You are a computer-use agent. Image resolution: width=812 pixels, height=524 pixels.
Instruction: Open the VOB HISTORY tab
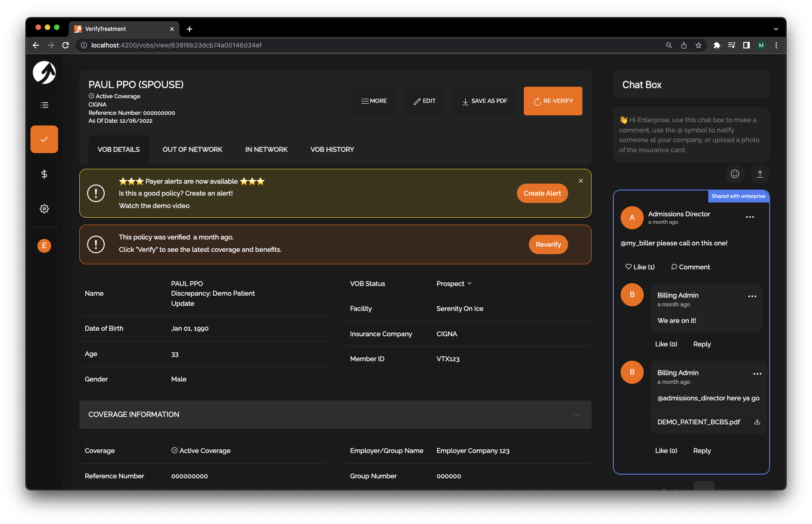coord(332,149)
